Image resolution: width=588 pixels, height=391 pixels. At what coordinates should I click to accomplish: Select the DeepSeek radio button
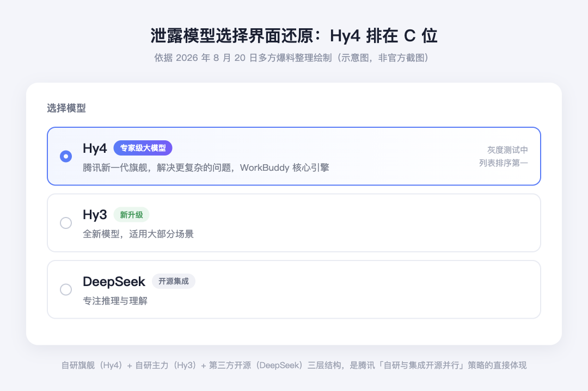click(66, 289)
